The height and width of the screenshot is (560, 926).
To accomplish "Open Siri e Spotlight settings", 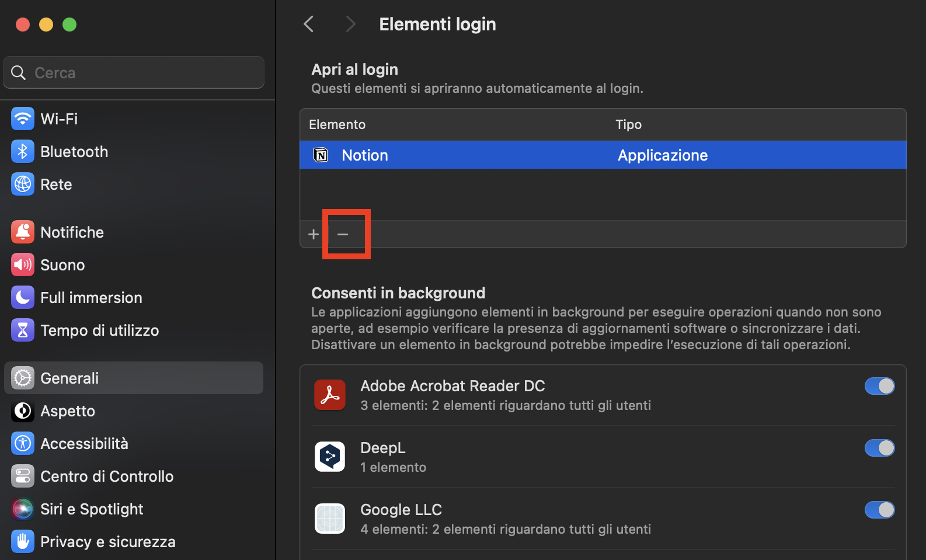I will tap(134, 509).
